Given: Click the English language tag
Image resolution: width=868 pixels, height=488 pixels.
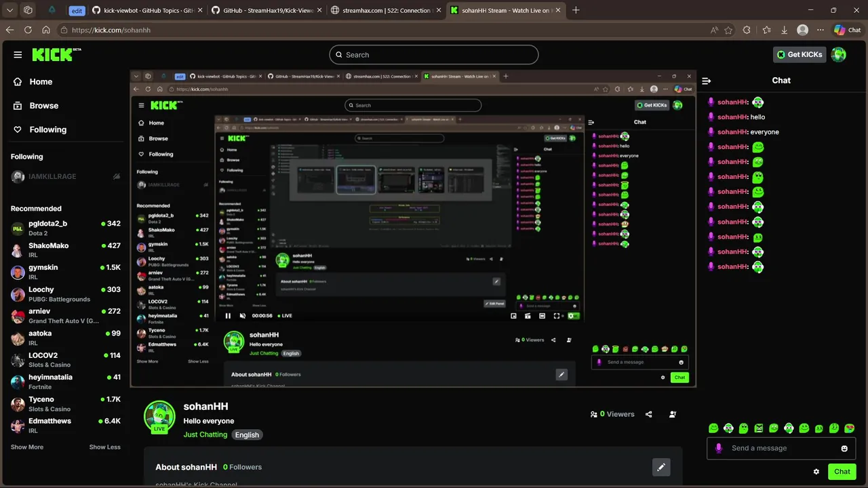Looking at the screenshot, I should pos(247,435).
